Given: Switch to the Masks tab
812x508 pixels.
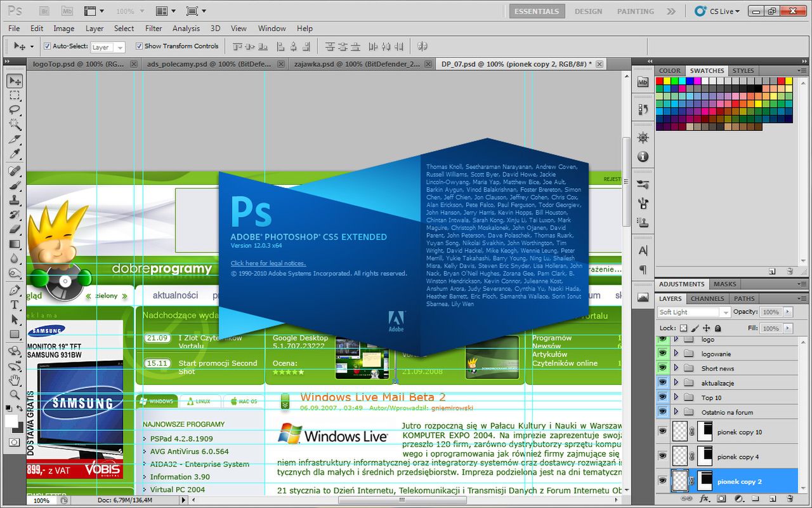Looking at the screenshot, I should tap(725, 284).
